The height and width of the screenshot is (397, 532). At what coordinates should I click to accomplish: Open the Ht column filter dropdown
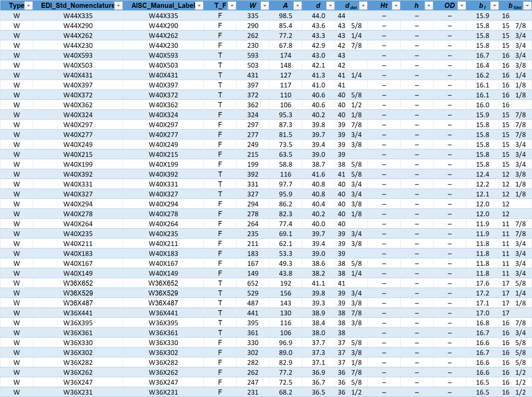pyautogui.click(x=396, y=6)
